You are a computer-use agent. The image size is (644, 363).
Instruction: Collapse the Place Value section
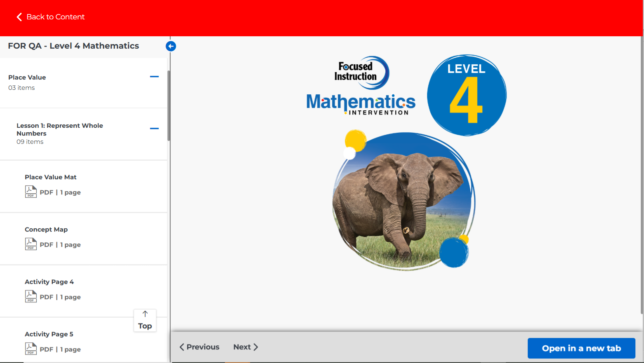pos(154,77)
